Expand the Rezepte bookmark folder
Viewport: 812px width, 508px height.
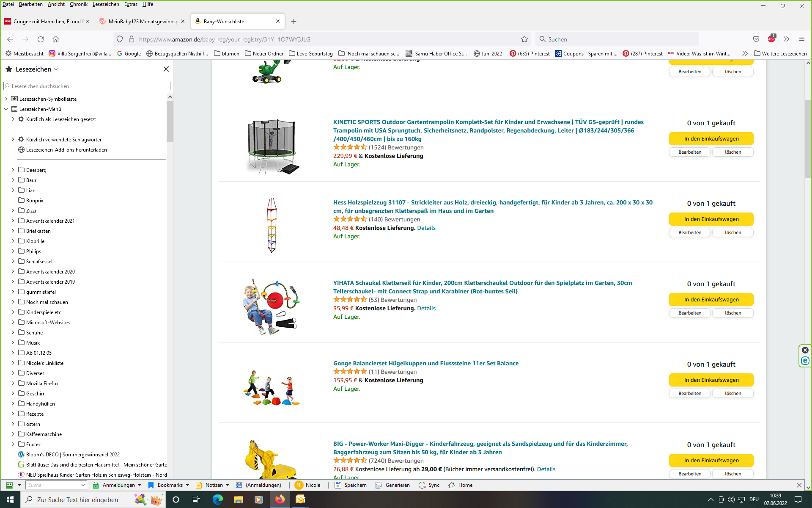point(13,414)
